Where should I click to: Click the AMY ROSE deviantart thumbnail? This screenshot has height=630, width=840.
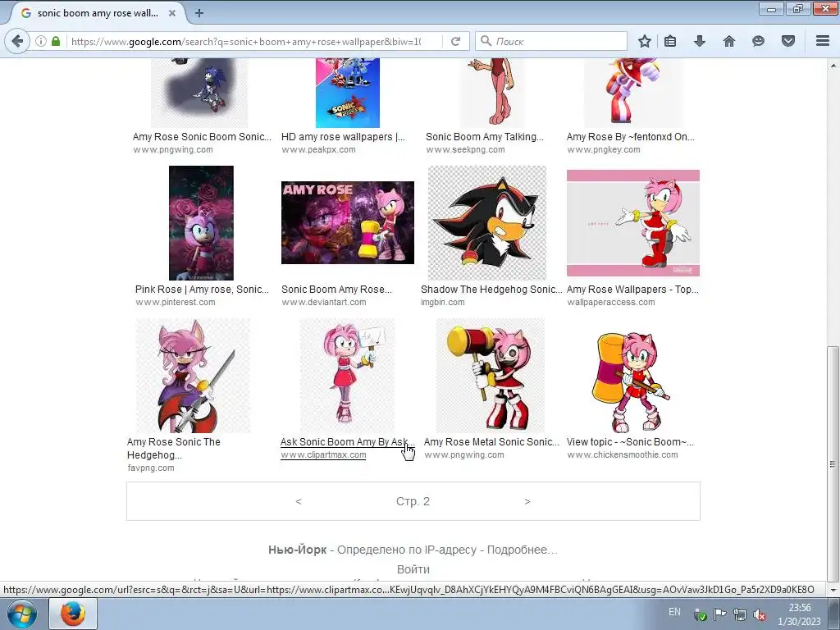[x=348, y=223]
